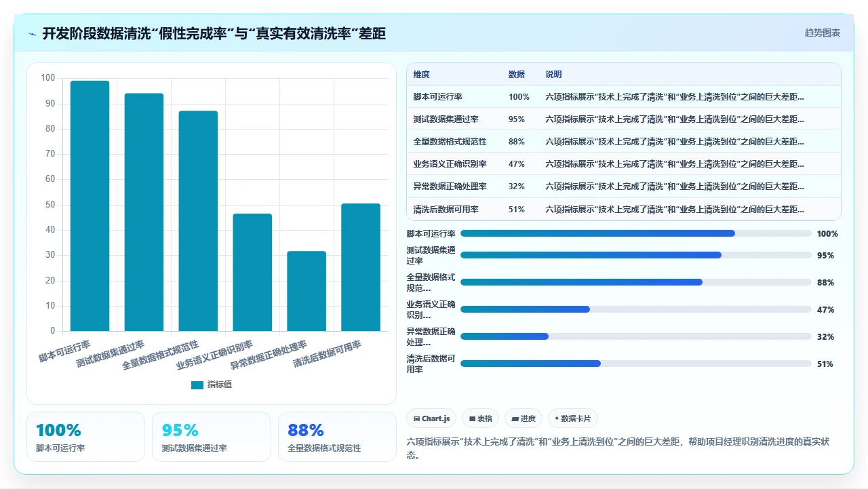
Task: Click the 指标值 legend label
Action: [x=220, y=385]
